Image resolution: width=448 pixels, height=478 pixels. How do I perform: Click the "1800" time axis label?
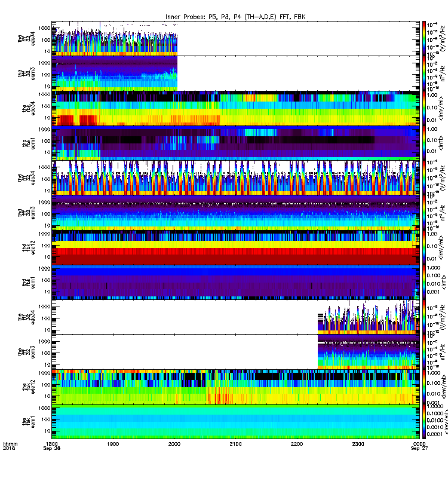tap(52, 444)
